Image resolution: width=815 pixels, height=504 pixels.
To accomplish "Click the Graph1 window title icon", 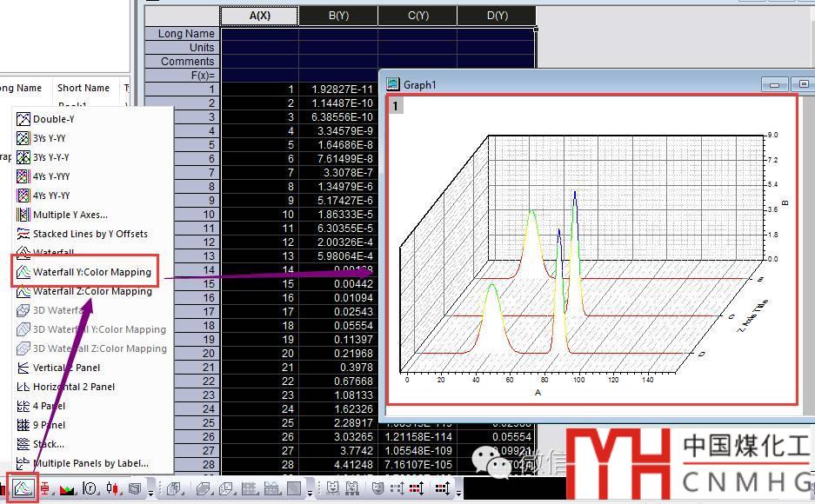I will [393, 84].
